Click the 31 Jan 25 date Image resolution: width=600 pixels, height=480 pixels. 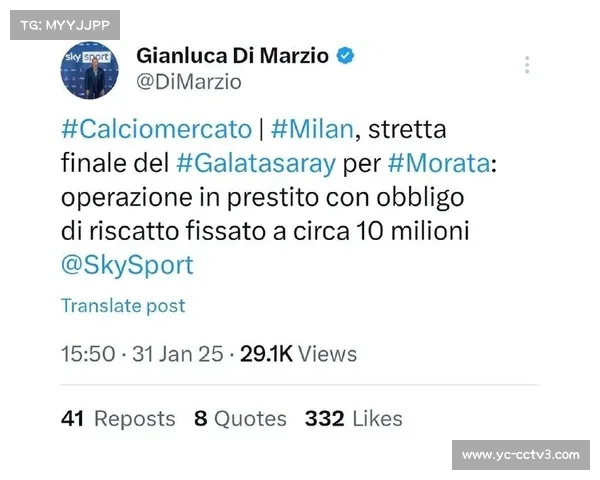178,354
